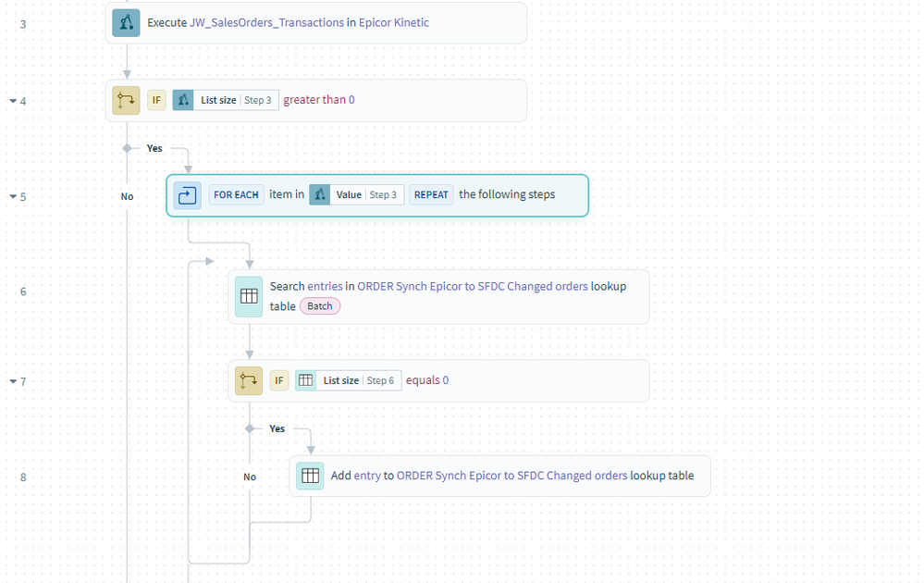Click the No branch label under step 7
The image size is (924, 583).
pos(250,477)
